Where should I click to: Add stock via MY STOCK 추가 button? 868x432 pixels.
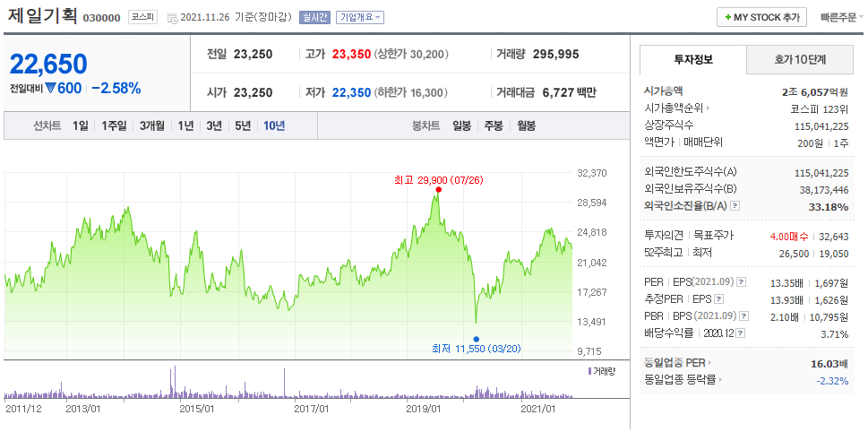click(761, 17)
